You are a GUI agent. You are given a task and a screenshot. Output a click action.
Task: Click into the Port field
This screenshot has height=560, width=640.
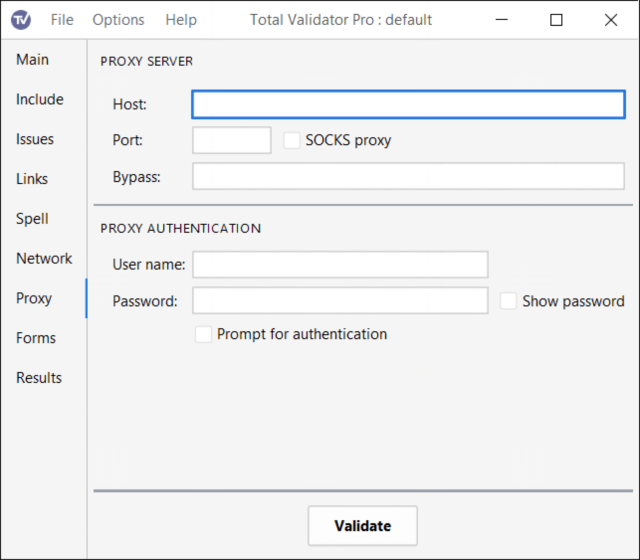click(x=231, y=141)
